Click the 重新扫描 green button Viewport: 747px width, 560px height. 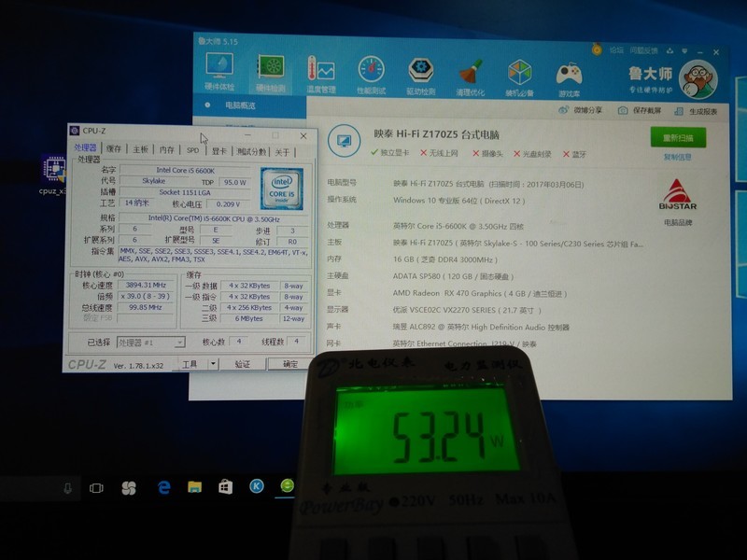click(678, 137)
